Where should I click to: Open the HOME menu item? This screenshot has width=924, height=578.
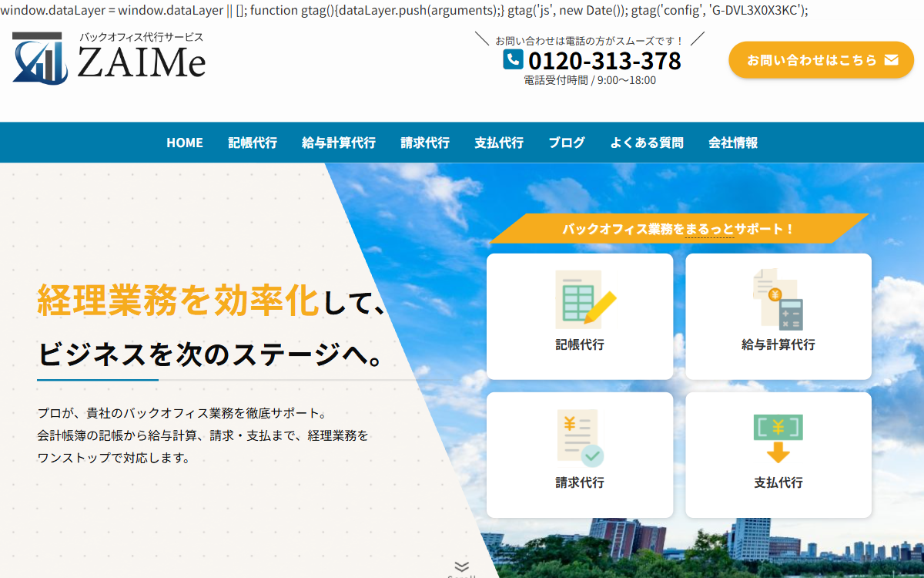pyautogui.click(x=185, y=143)
